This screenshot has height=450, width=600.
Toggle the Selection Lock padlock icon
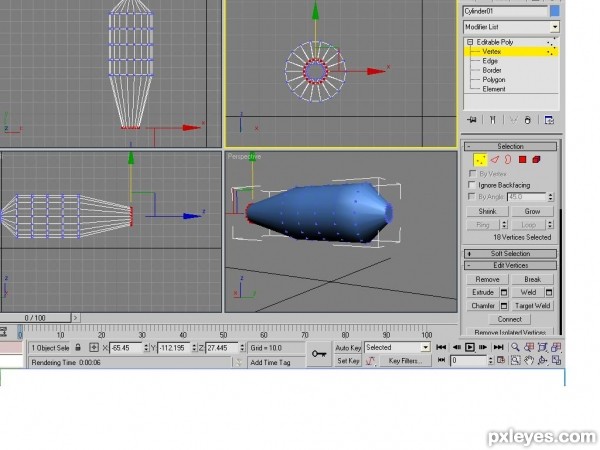[78, 347]
